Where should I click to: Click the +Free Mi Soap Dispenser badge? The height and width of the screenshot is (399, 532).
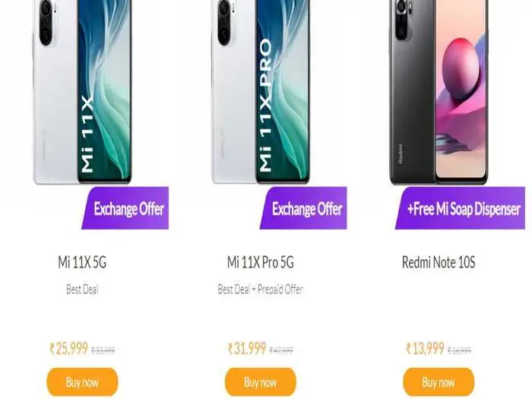[x=460, y=208]
